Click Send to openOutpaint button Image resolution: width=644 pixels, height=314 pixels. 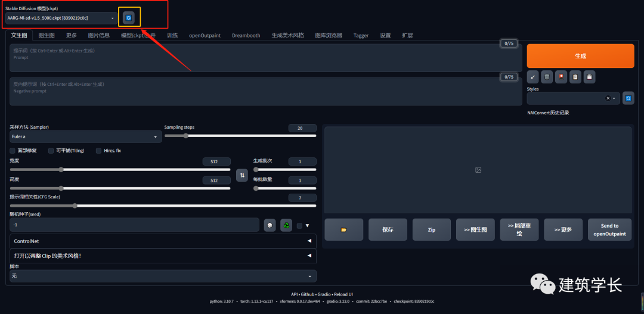point(609,229)
